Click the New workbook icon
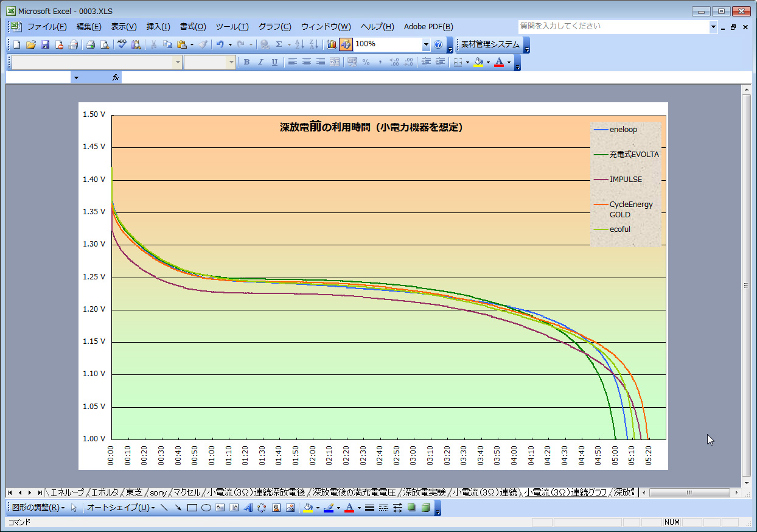 [x=17, y=44]
